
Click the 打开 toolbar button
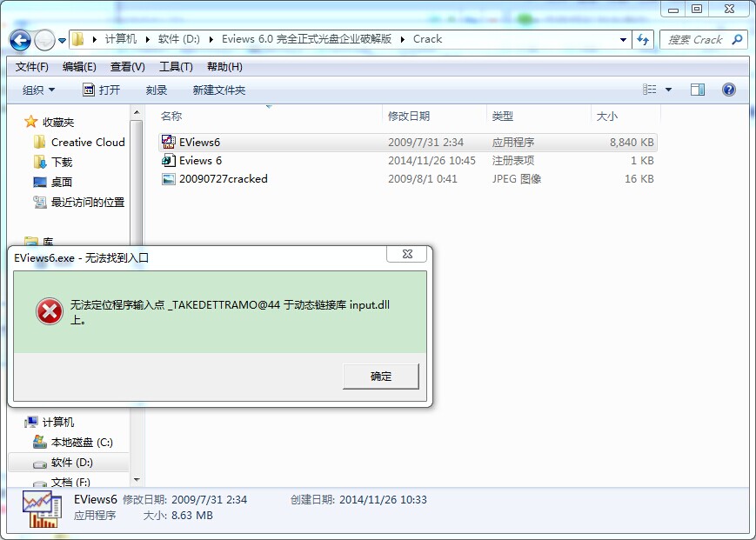pyautogui.click(x=101, y=90)
